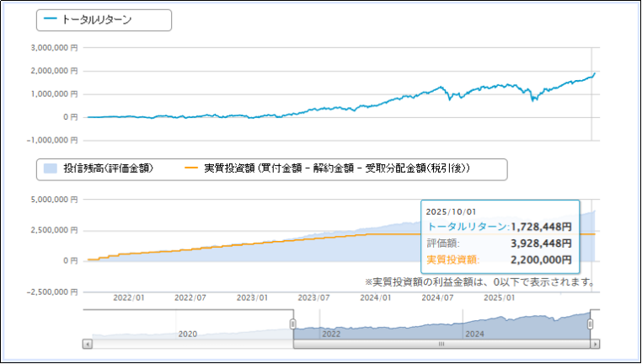642x364 pixels.
Task: Click the 2024 label in navigator
Action: pyautogui.click(x=476, y=333)
